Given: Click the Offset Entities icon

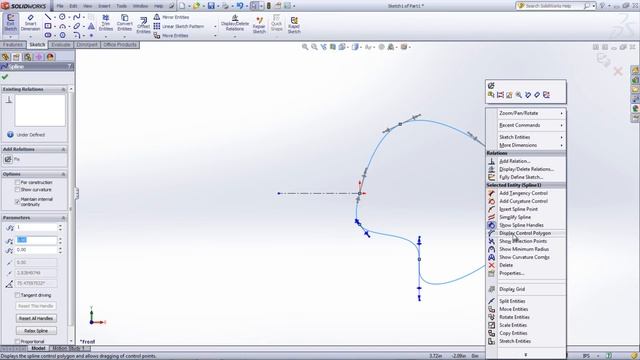Looking at the screenshot, I should (143, 25).
